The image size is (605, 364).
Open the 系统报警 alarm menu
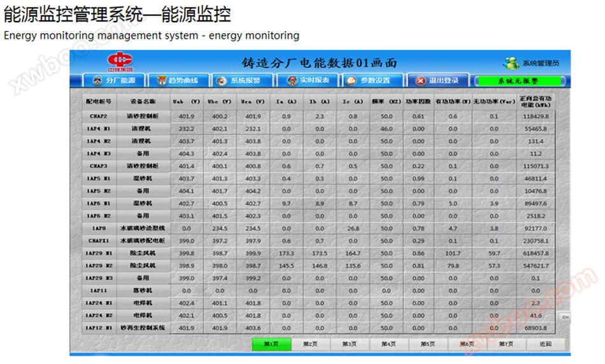click(x=243, y=81)
